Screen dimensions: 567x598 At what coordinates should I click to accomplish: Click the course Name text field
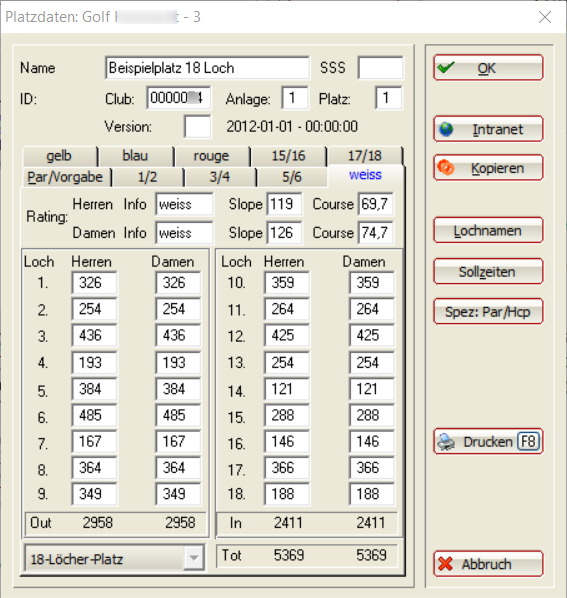(x=207, y=68)
